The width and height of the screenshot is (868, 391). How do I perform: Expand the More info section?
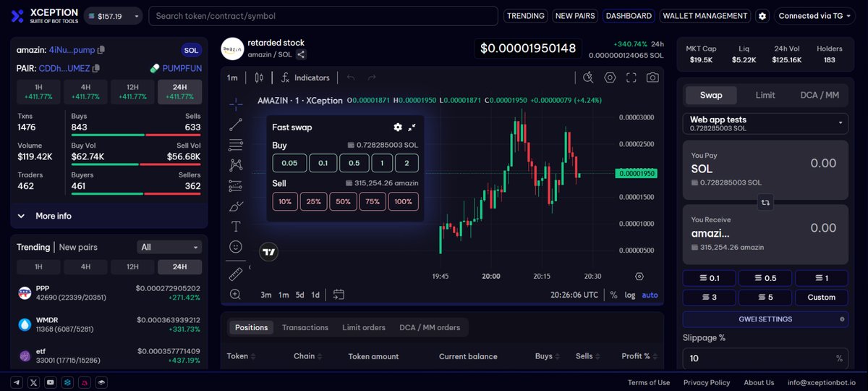[109, 216]
